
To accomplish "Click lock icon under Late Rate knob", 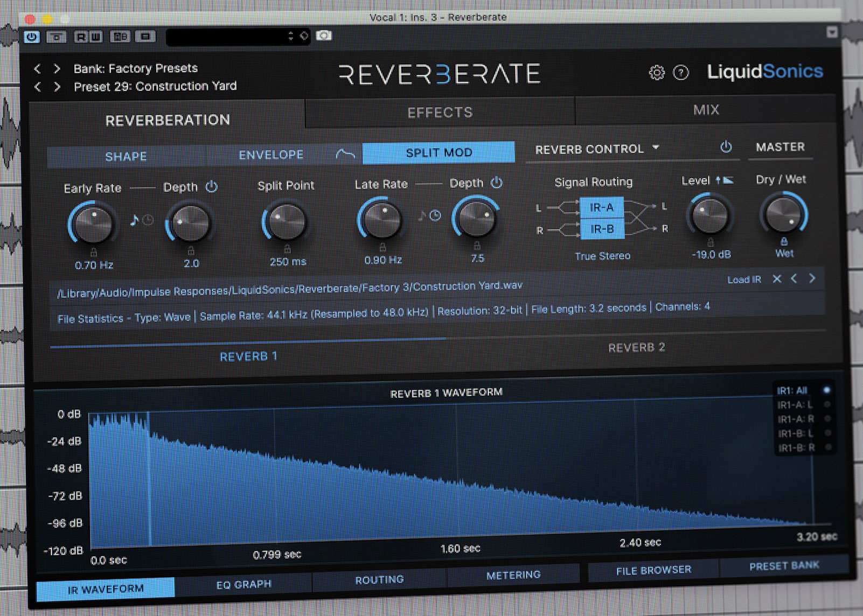I will click(x=382, y=247).
